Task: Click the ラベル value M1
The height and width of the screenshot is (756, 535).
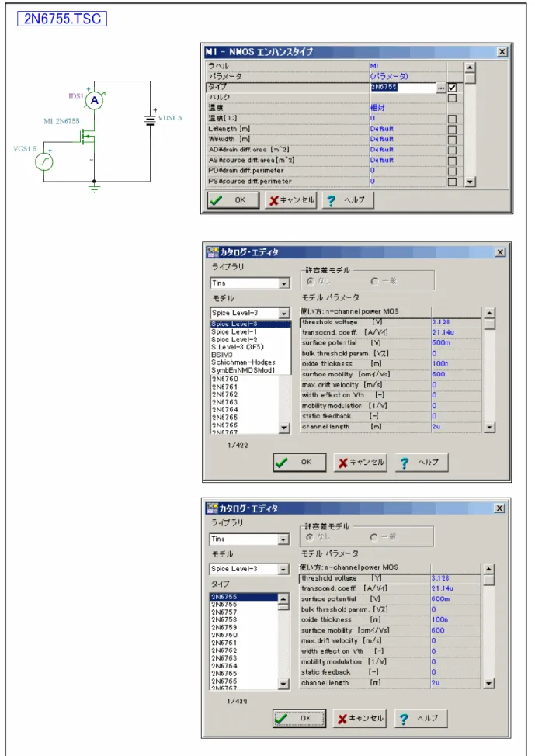Action: (x=374, y=65)
